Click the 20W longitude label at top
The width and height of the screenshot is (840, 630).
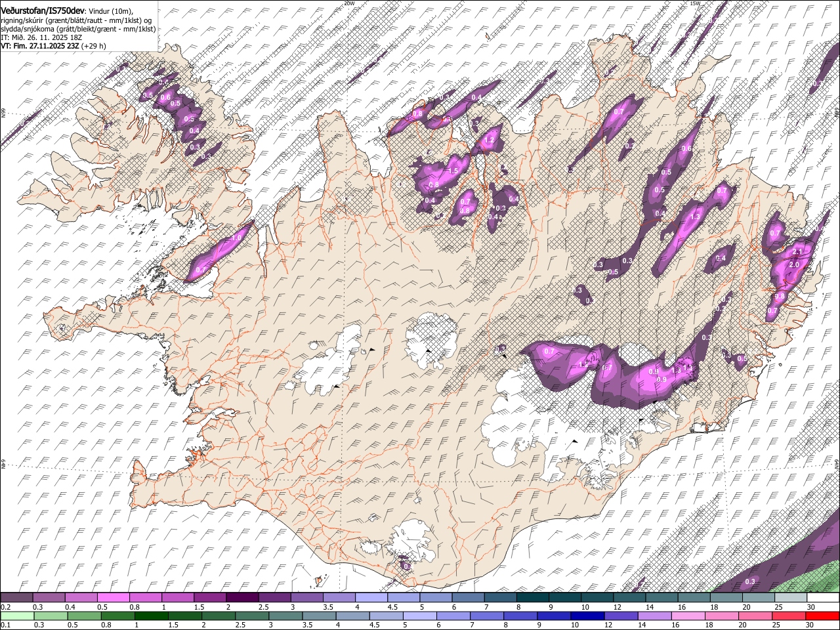349,3
